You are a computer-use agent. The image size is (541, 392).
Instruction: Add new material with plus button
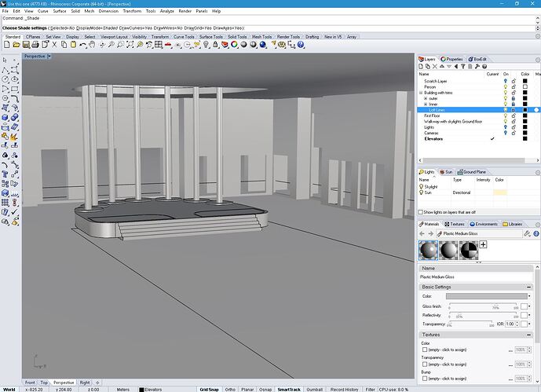[x=483, y=244]
